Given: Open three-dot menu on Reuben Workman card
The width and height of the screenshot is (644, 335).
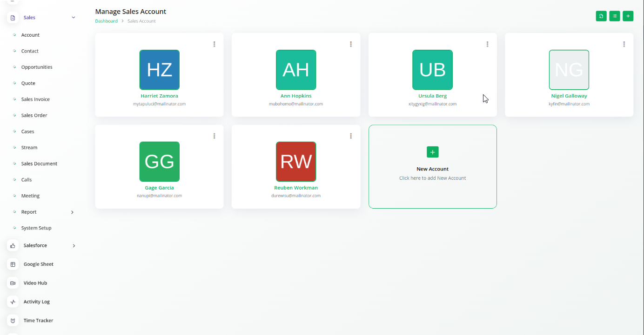Looking at the screenshot, I should tap(351, 136).
